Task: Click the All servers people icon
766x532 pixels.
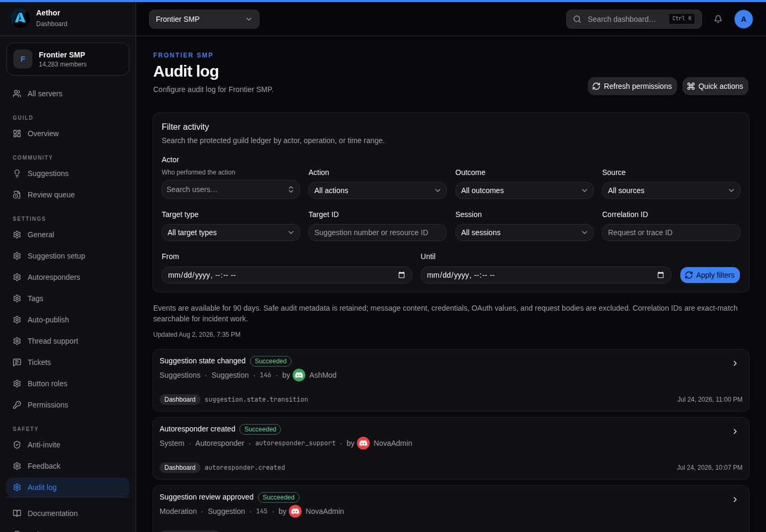Action: tap(17, 94)
